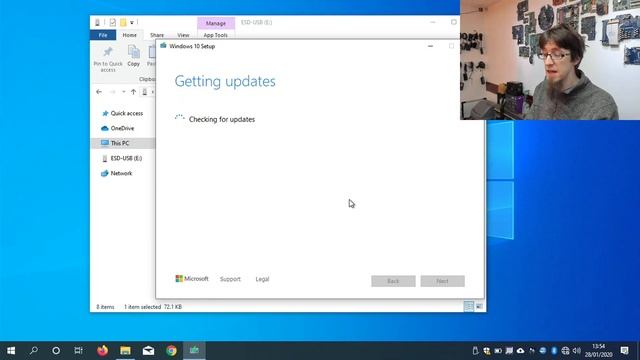The image size is (640, 360).
Task: Select the App Tools tab
Action: coord(216,36)
